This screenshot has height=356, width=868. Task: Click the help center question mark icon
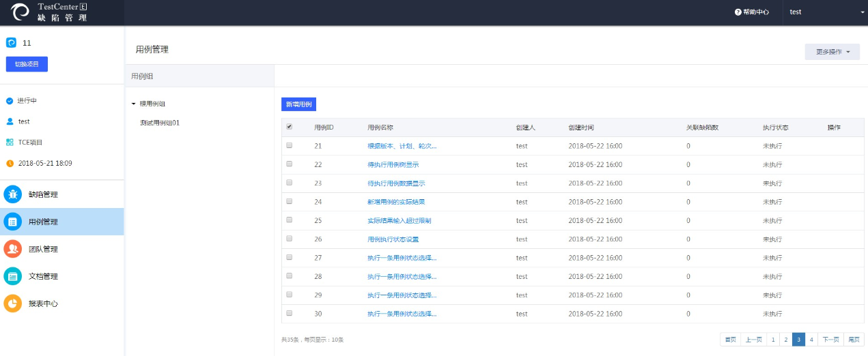pos(738,12)
